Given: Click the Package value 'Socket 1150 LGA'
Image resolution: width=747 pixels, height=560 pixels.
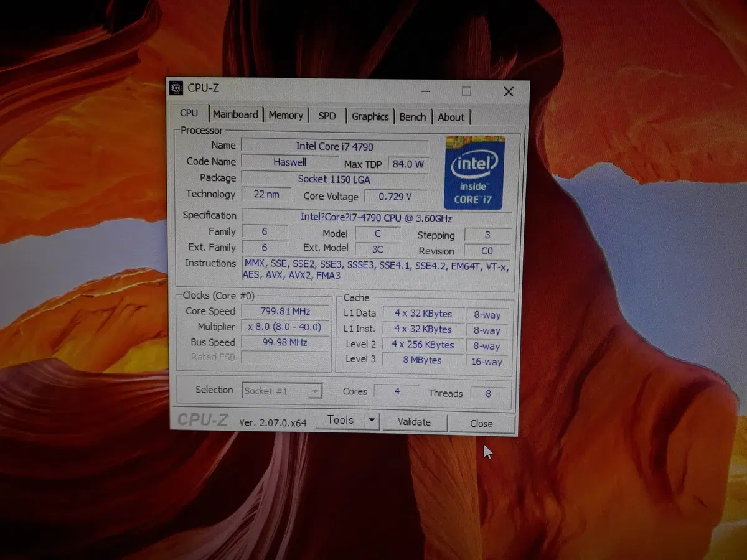Looking at the screenshot, I should 334,179.
